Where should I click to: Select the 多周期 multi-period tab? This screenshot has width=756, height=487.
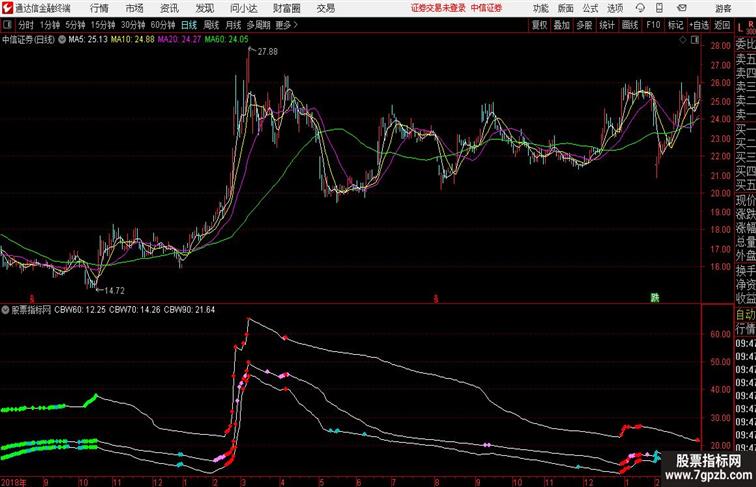258,25
